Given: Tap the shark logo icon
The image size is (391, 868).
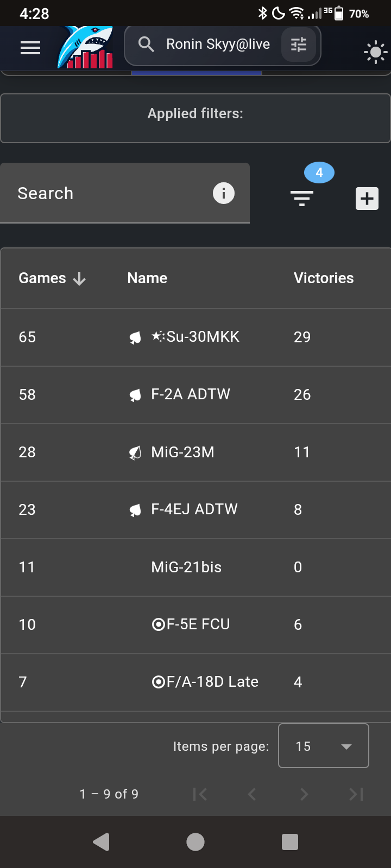Looking at the screenshot, I should 86,48.
